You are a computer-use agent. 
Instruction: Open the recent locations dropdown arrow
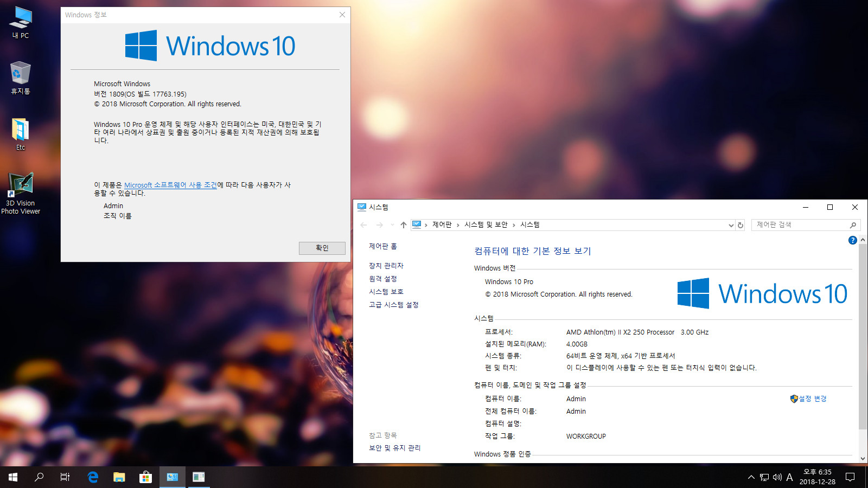coord(392,225)
